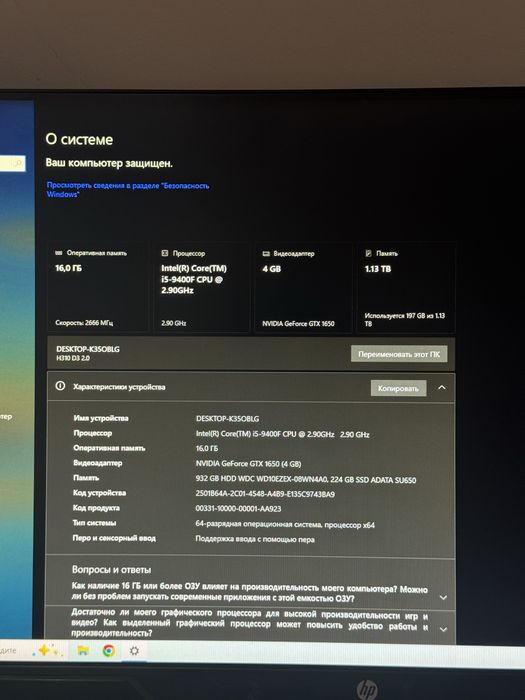Click the display icon on Видеоадаптер card
This screenshot has width=525, height=700.
click(x=266, y=254)
